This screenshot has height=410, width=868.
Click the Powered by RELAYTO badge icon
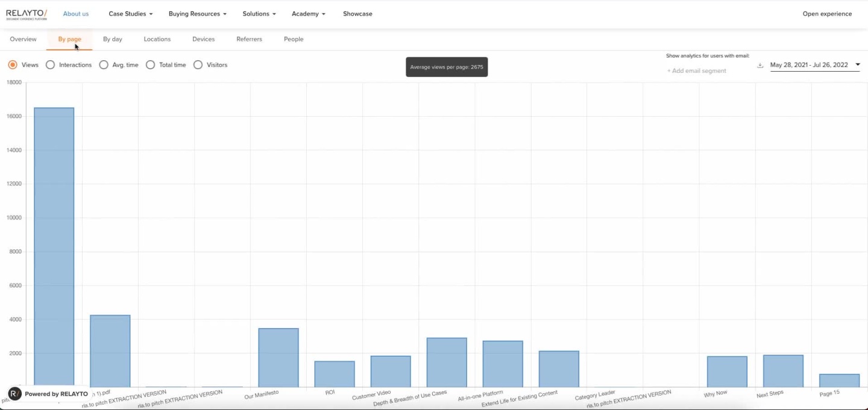[16, 394]
